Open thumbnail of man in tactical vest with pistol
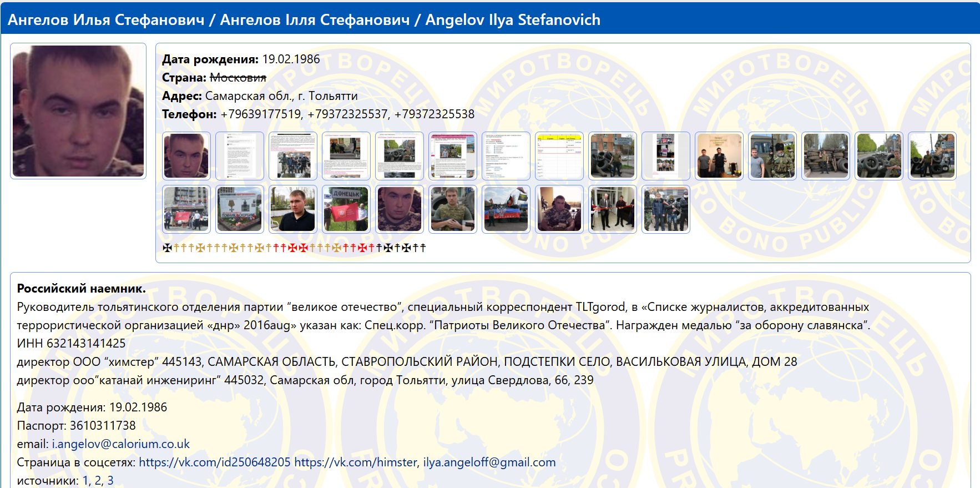Screen dimensions: 980x488 [x=453, y=209]
